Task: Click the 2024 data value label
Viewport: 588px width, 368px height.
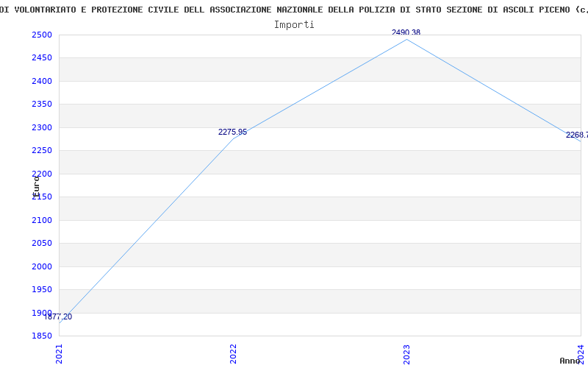Action: pyautogui.click(x=577, y=135)
